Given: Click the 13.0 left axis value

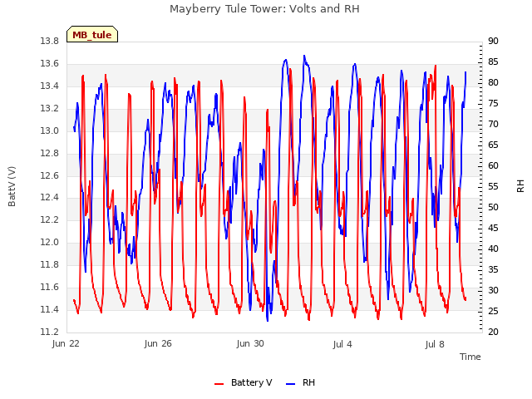Looking at the screenshot, I should [50, 131].
